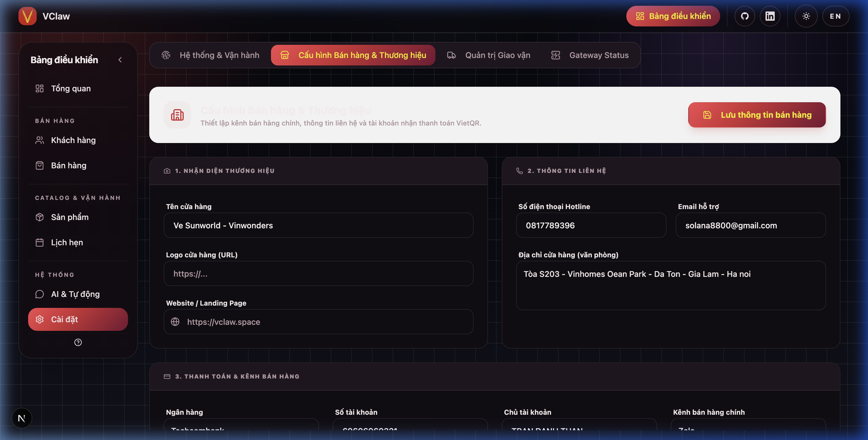
Task: Focus the Tên cửa hàng input field
Action: tap(318, 225)
